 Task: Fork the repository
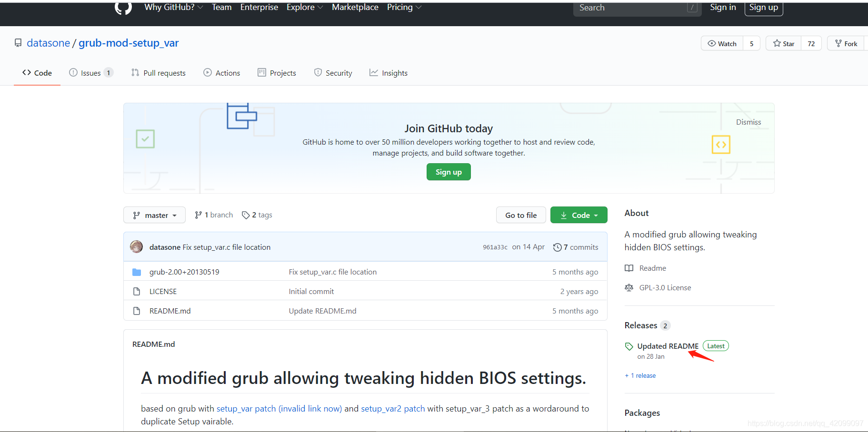[x=846, y=43]
